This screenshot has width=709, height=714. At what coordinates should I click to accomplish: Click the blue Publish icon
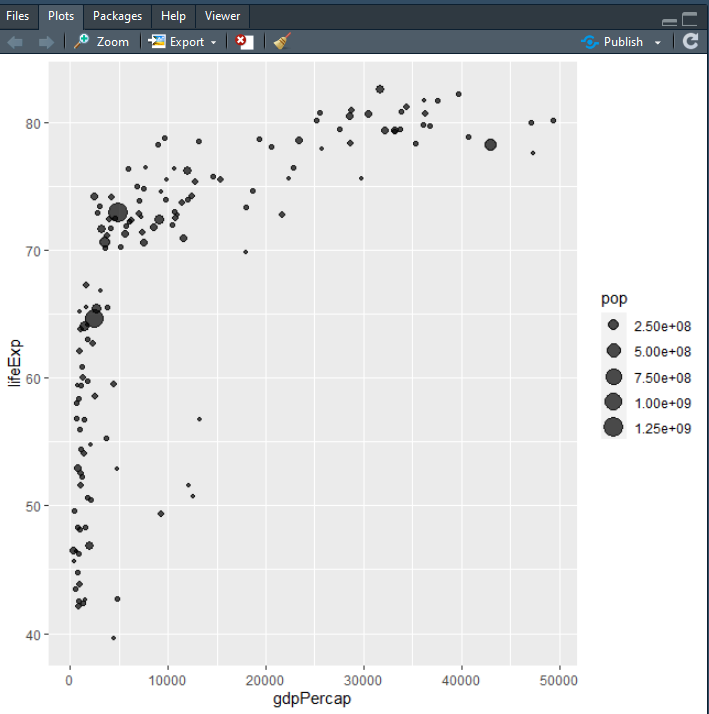pyautogui.click(x=589, y=42)
